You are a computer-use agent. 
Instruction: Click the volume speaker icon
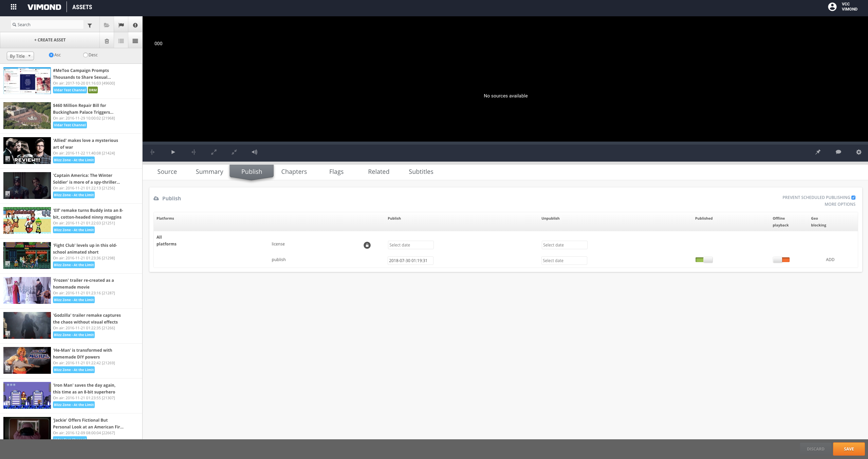(x=255, y=152)
